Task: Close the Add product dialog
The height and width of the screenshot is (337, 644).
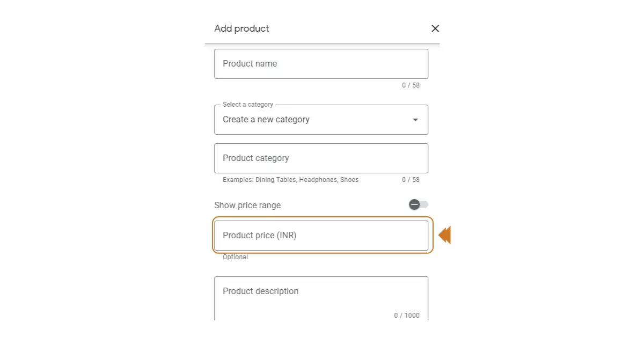Action: (435, 28)
